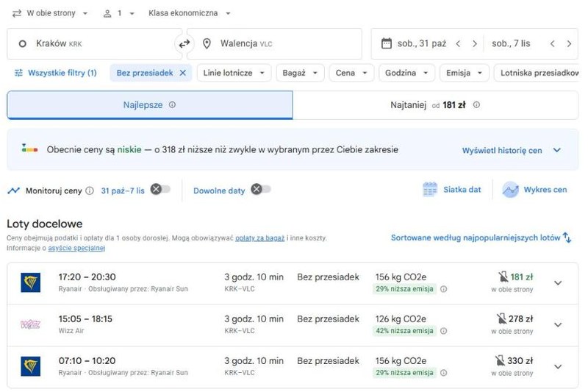This screenshot has width=588, height=392.
Task: Open opłaty za bagaż link
Action: (260, 238)
